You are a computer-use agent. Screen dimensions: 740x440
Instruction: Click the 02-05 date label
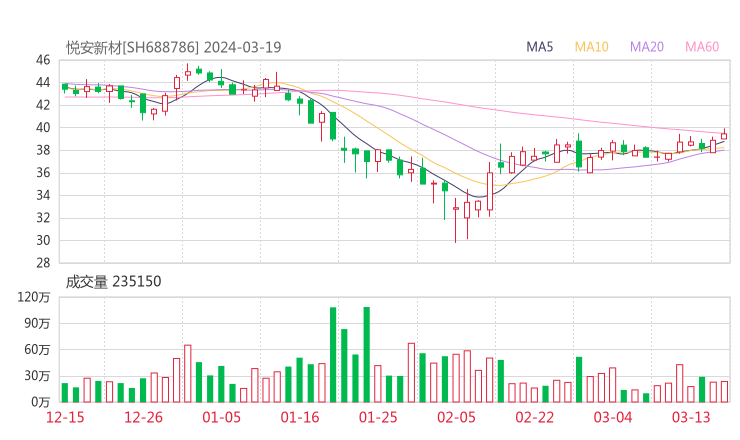[x=456, y=417]
